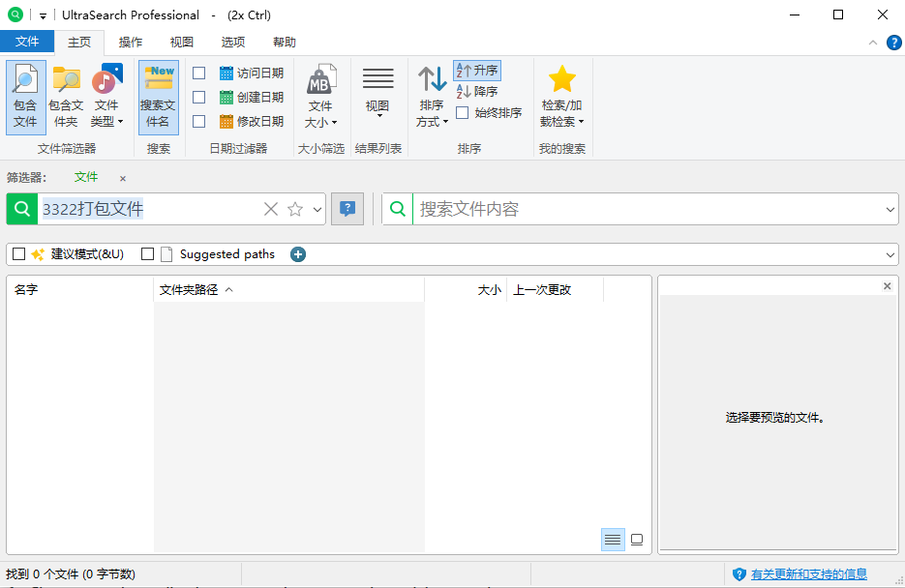
Task: Select the 包含文件夹 folder filter icon
Action: coord(66,97)
